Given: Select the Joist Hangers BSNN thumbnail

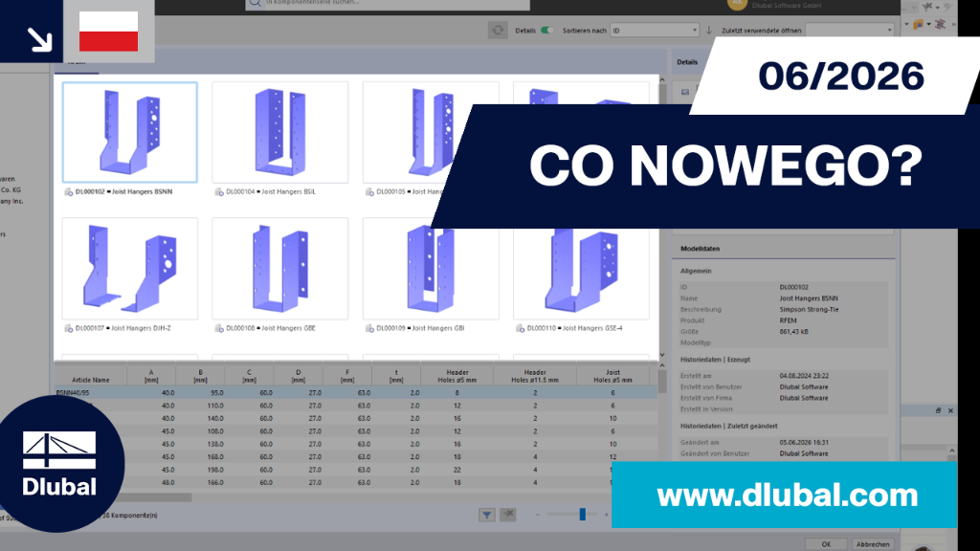Looking at the screenshot, I should click(x=130, y=132).
